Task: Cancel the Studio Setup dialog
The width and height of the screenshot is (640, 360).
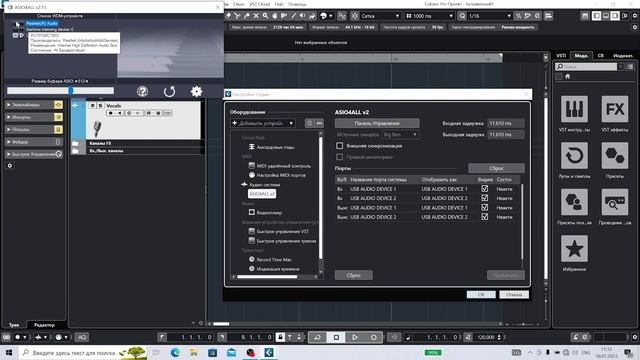Action: [x=514, y=294]
